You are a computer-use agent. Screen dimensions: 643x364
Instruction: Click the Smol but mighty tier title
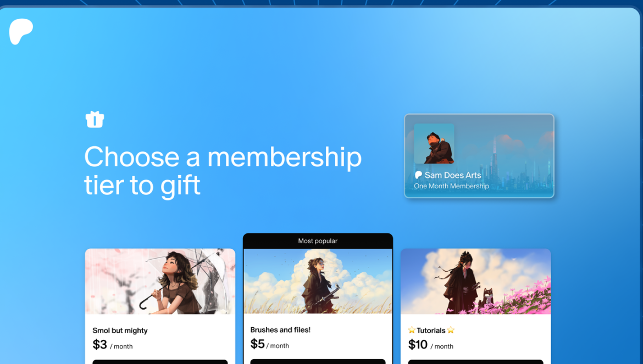120,331
